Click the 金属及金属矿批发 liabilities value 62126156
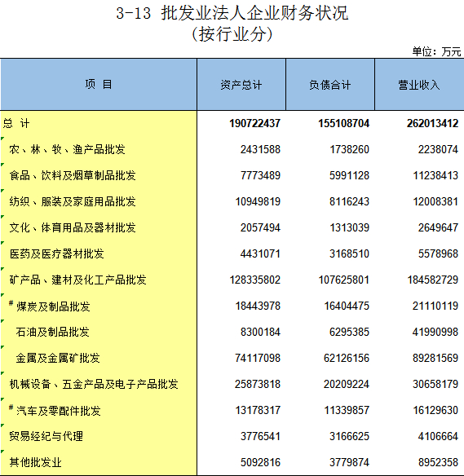The height and width of the screenshot is (476, 464). pos(347,358)
